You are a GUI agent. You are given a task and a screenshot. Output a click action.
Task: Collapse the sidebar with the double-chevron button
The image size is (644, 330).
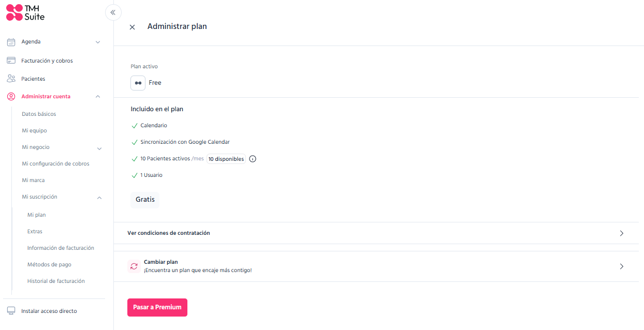113,12
